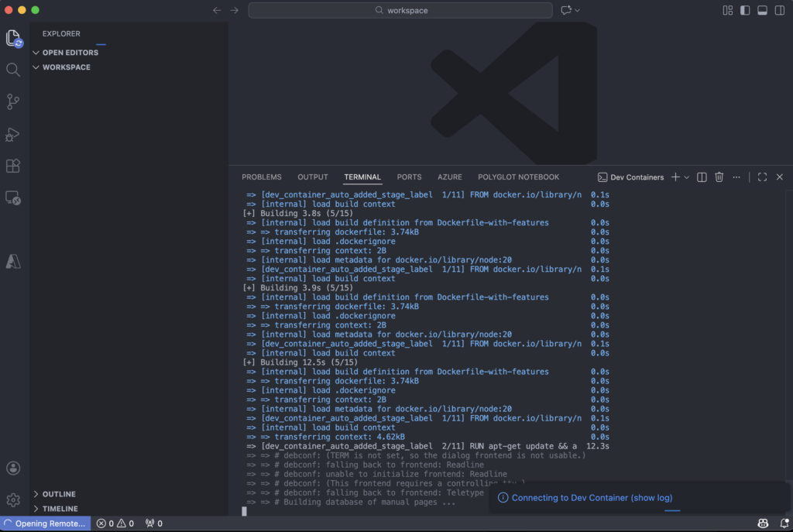Screen dimensions: 793x532
Task: Toggle the bottom panel layout button
Action: pyautogui.click(x=762, y=10)
